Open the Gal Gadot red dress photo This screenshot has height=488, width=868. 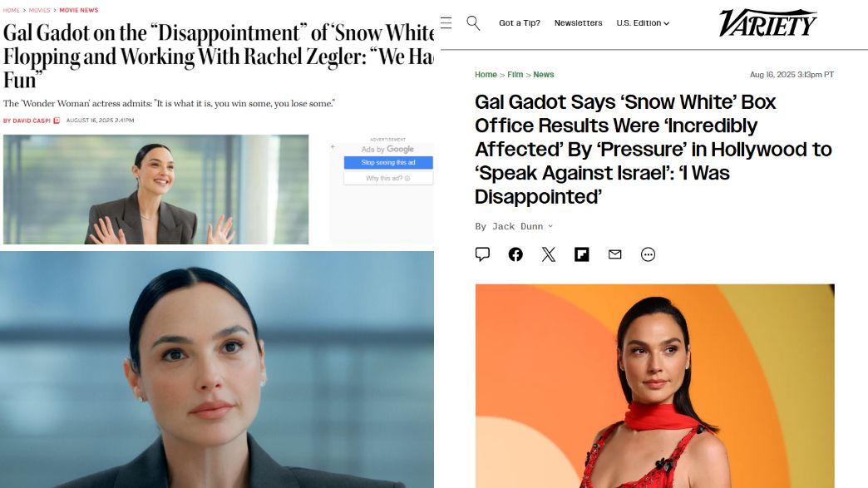654,387
